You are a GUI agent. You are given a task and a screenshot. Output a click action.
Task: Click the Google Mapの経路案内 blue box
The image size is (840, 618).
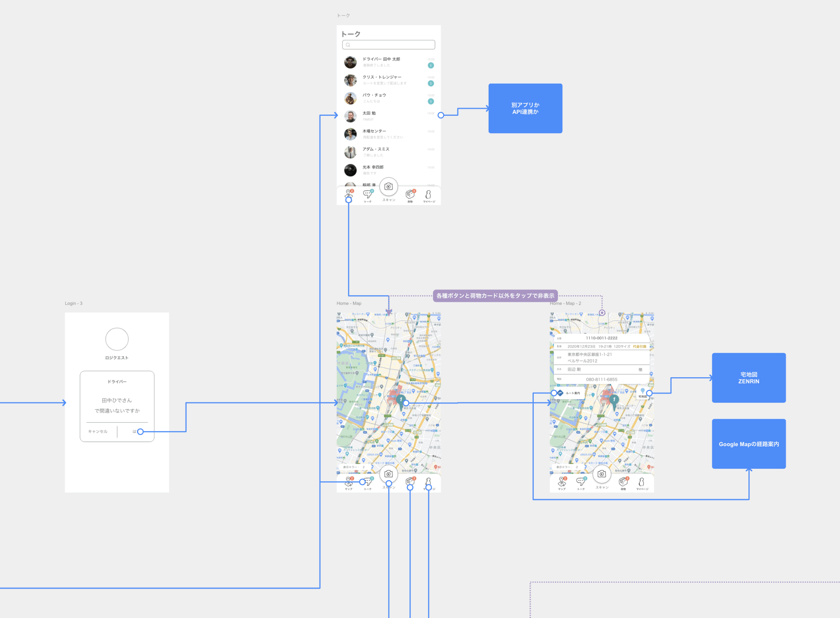click(x=748, y=444)
